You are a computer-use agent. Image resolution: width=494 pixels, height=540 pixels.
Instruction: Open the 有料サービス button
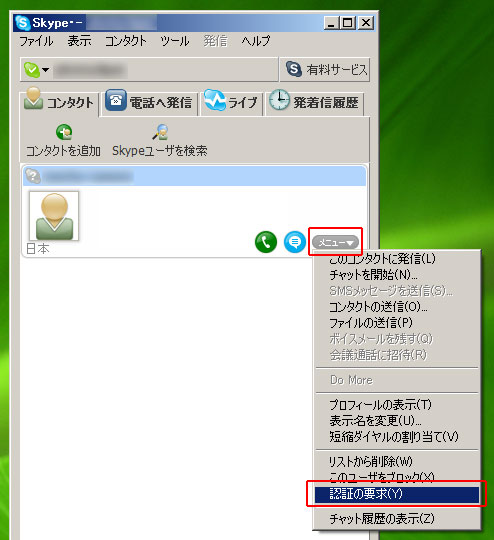[x=325, y=70]
